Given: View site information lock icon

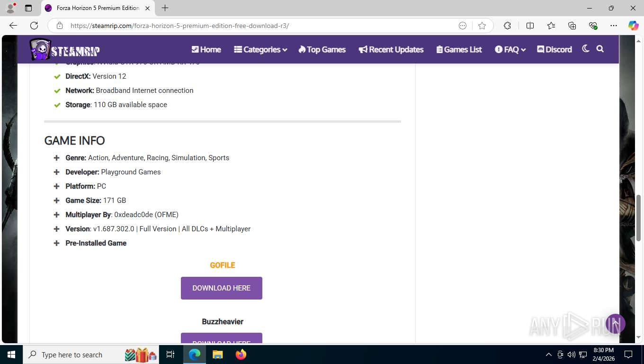Looking at the screenshot, I should tap(59, 26).
